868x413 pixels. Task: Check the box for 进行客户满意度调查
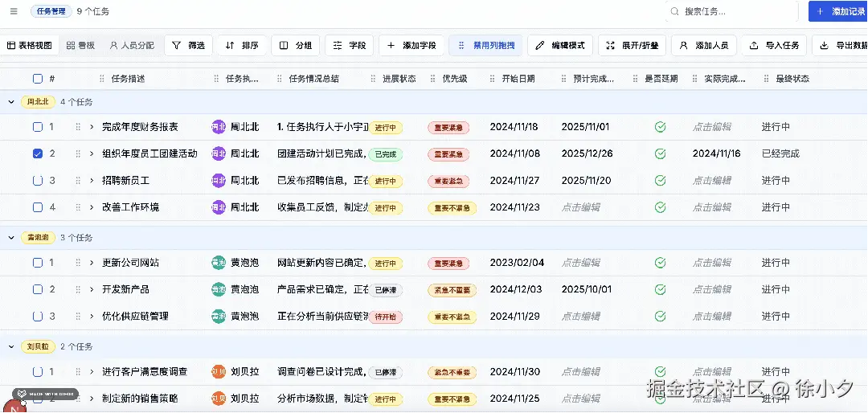38,371
